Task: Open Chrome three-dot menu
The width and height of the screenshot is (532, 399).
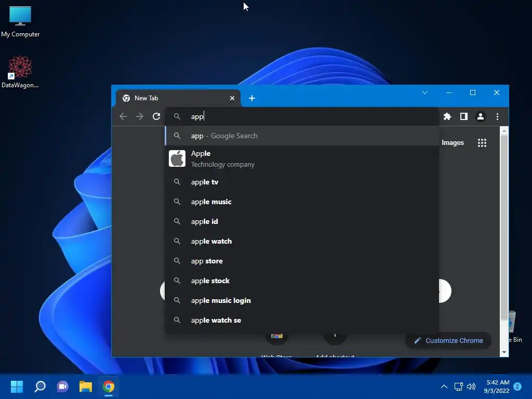Action: click(497, 116)
